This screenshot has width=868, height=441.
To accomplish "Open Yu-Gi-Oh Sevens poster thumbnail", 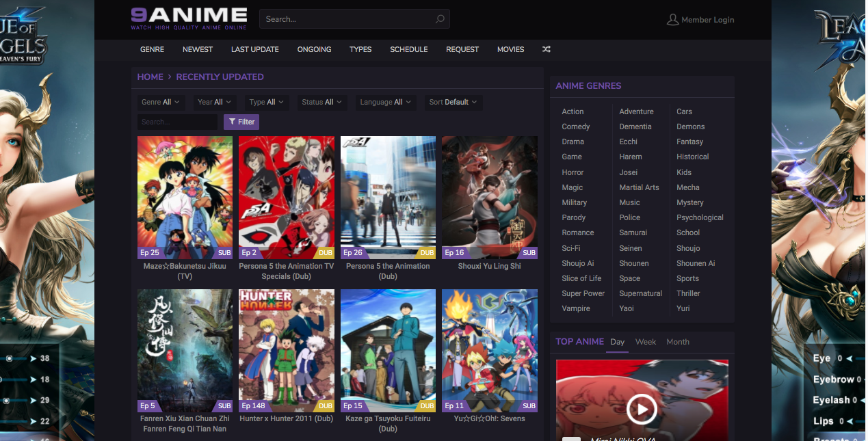I will point(489,350).
